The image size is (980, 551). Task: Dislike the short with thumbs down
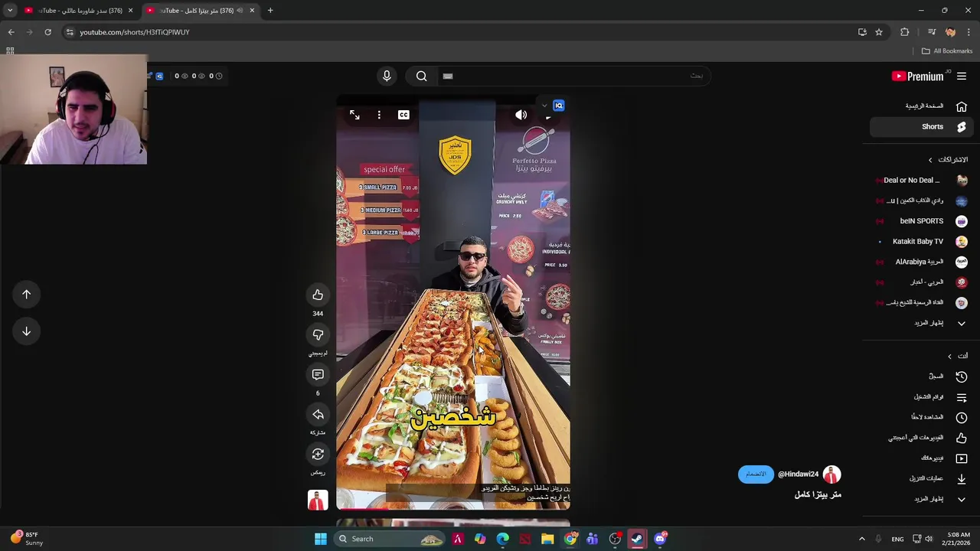318,335
